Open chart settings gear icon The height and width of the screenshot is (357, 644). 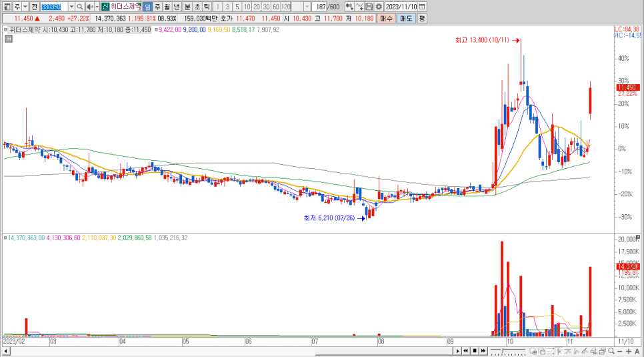point(378,7)
